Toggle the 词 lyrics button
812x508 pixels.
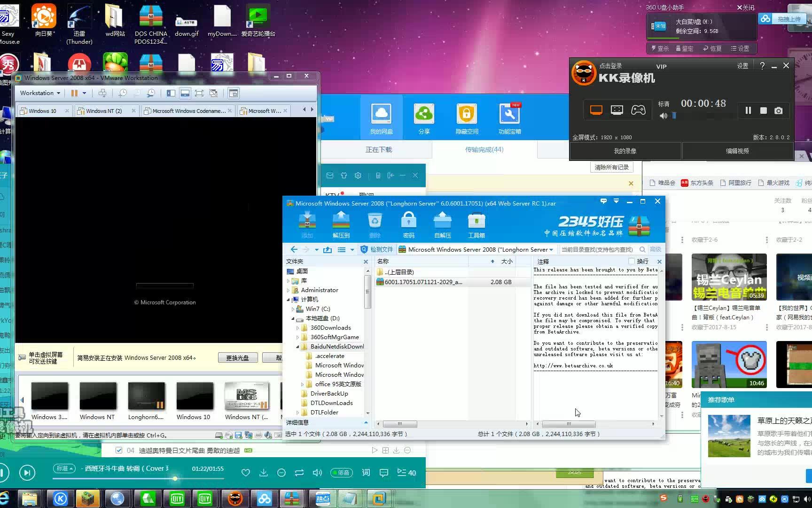pyautogui.click(x=366, y=473)
